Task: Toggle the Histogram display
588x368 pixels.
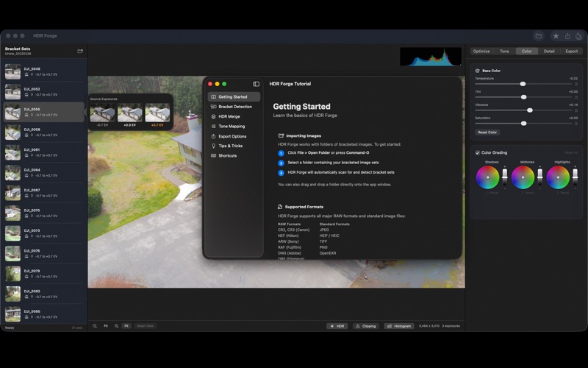Action: pos(399,326)
